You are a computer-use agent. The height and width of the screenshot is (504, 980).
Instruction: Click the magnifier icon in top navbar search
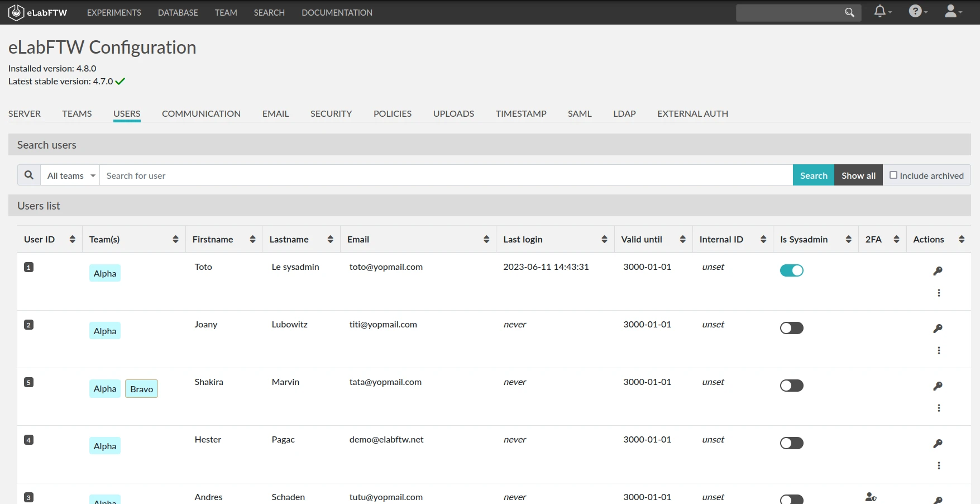point(849,12)
